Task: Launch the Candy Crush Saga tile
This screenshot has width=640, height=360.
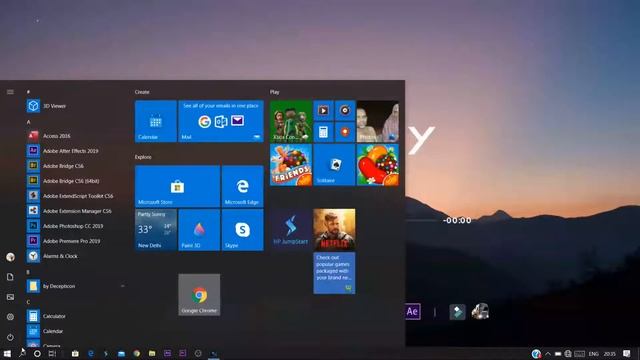Action: click(x=378, y=165)
